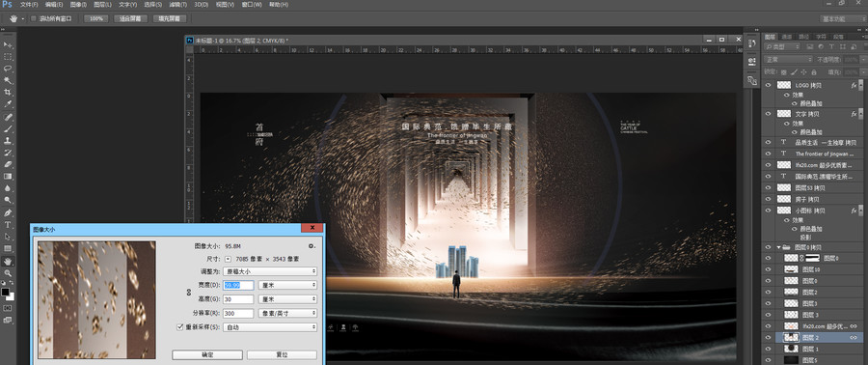The height and width of the screenshot is (365, 868).
Task: Toggle Quick Mask mode icon
Action: 8,307
